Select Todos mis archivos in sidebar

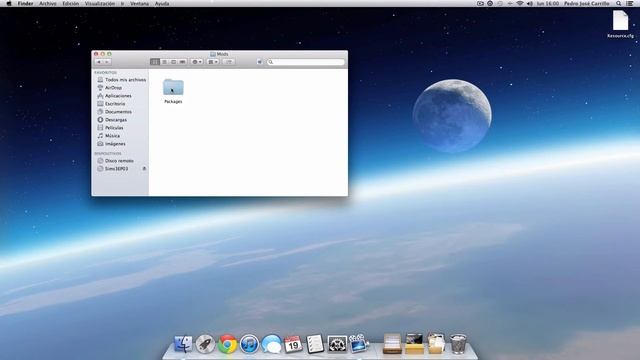[121, 80]
